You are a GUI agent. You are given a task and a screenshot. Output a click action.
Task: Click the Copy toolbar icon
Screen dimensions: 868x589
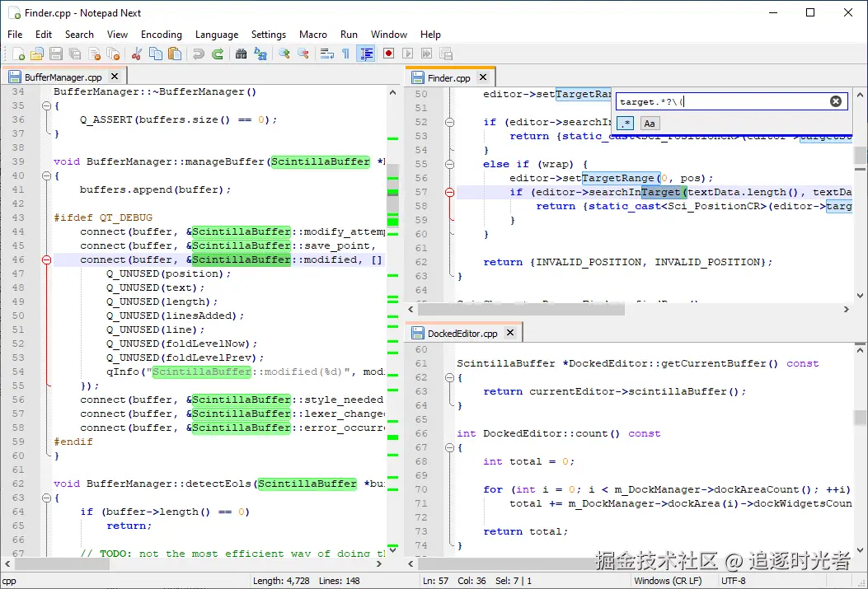coord(156,54)
